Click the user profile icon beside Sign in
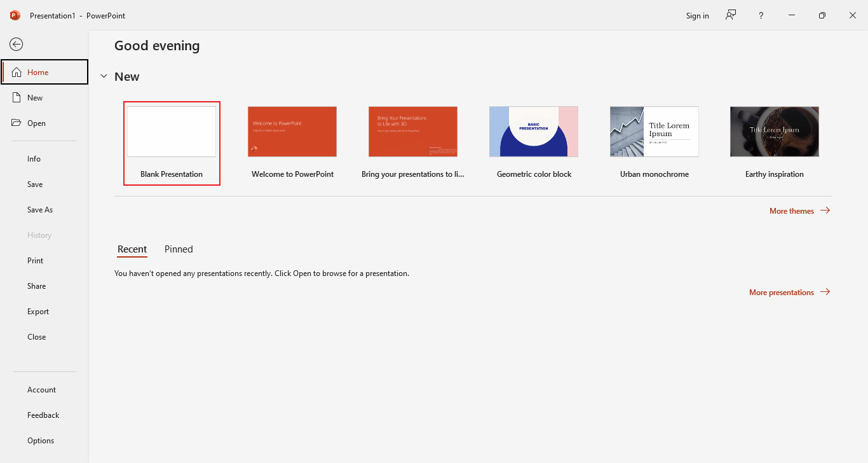 coord(730,15)
